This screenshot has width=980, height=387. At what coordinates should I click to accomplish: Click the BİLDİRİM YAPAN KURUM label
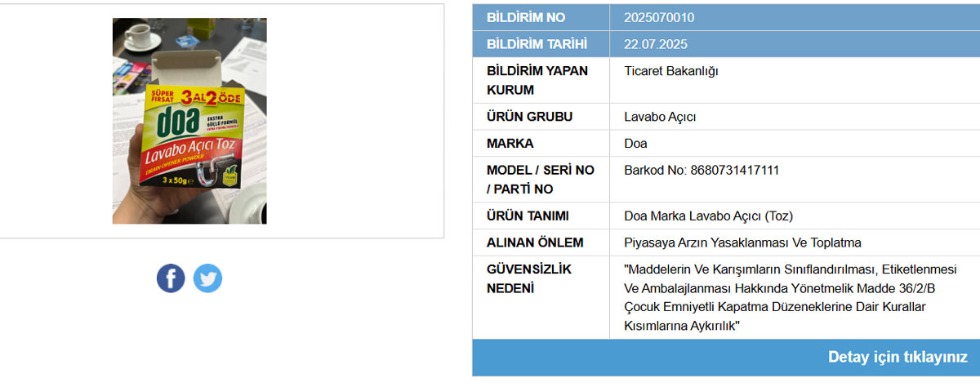pyautogui.click(x=537, y=80)
